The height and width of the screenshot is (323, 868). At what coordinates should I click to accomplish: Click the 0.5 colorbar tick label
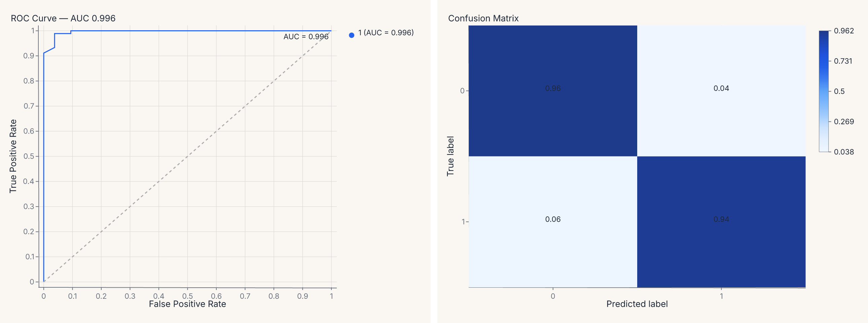[839, 91]
